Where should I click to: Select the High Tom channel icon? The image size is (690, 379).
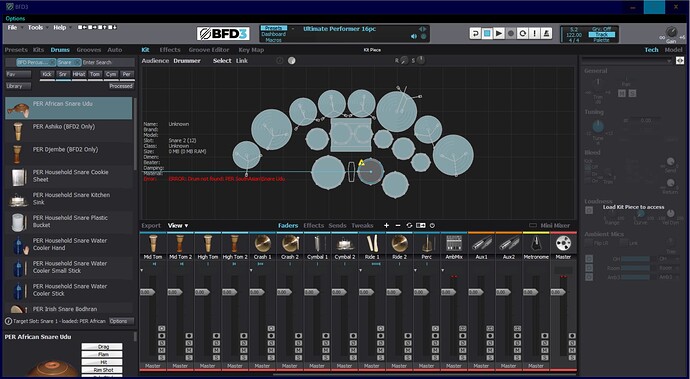tap(207, 243)
